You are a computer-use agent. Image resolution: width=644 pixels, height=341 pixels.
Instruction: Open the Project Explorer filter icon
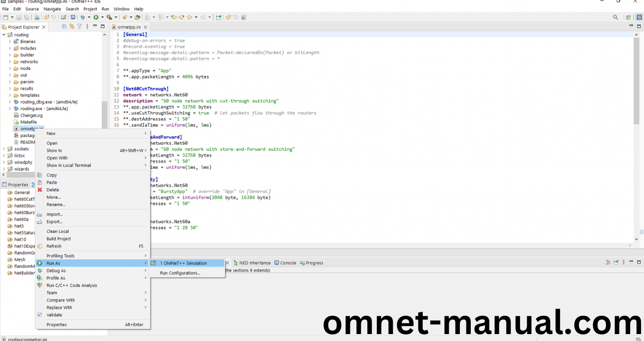point(79,26)
